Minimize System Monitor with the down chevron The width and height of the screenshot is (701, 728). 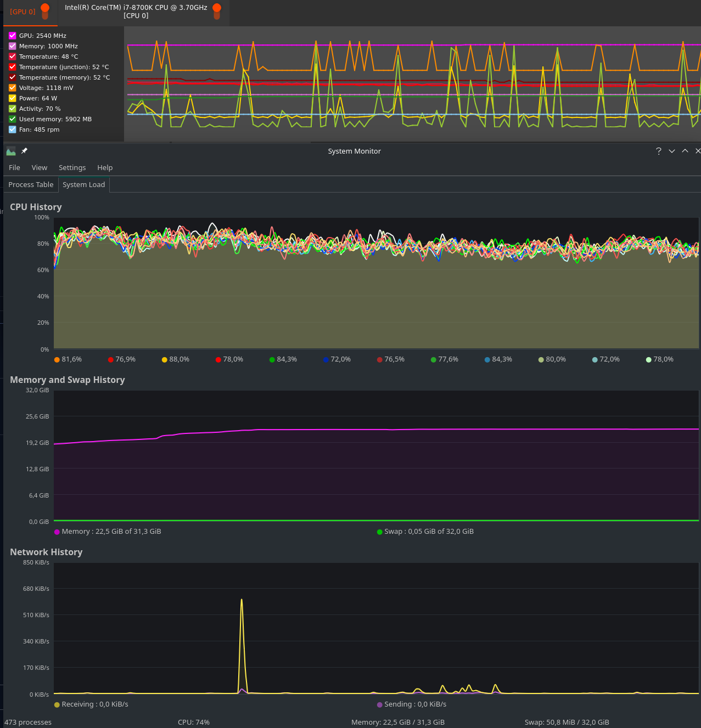pyautogui.click(x=672, y=151)
